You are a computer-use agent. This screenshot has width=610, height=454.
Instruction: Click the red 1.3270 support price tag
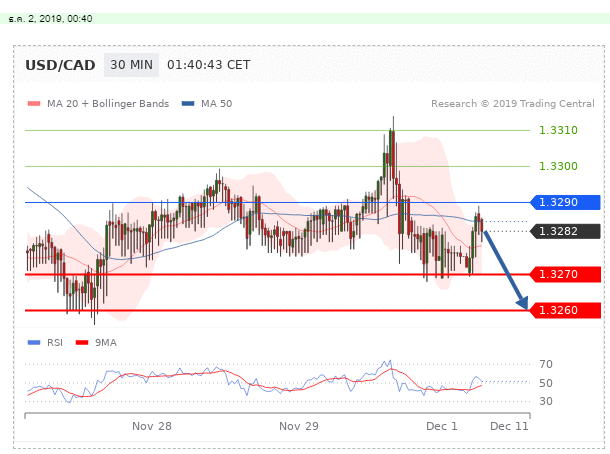coord(566,274)
